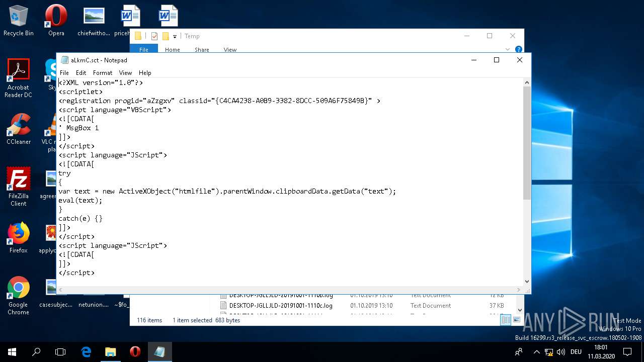
Task: Switch to the Explorer View tab
Action: 230,49
